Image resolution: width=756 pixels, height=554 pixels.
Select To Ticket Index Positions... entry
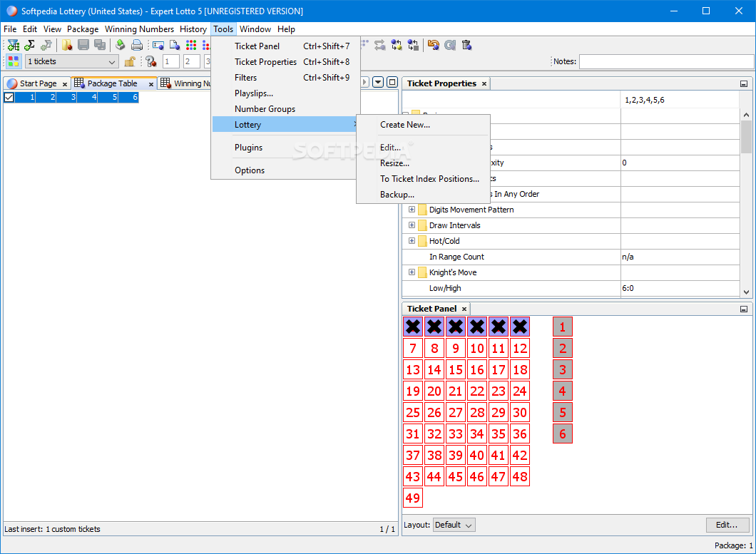(x=429, y=179)
